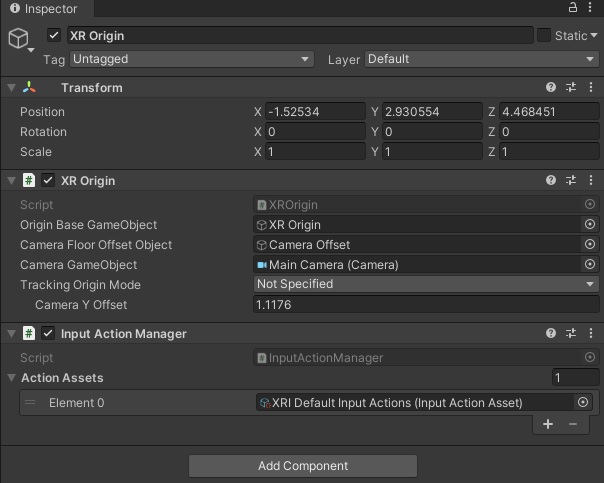Open the Inspector tab options menu

click(590, 7)
